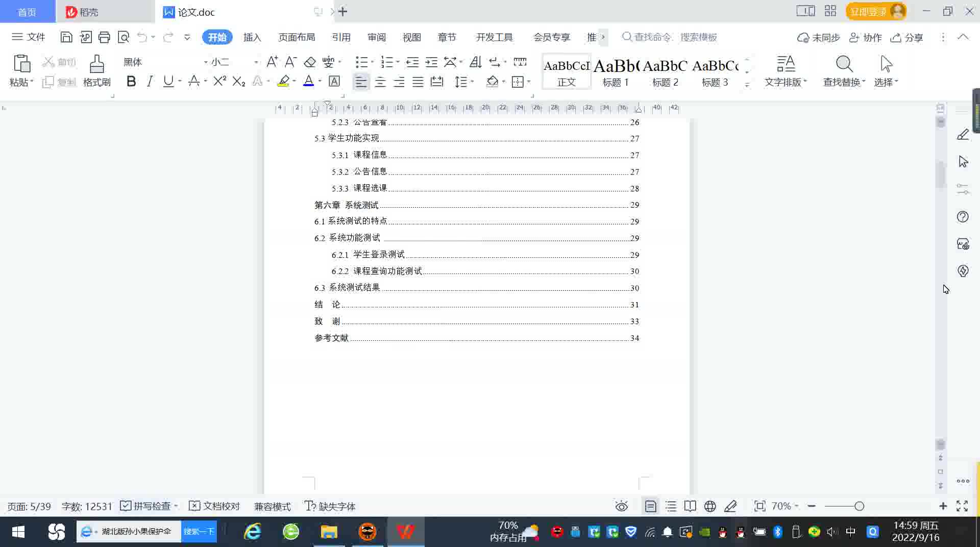980x547 pixels.
Task: Open the 文件 menu
Action: tap(29, 37)
